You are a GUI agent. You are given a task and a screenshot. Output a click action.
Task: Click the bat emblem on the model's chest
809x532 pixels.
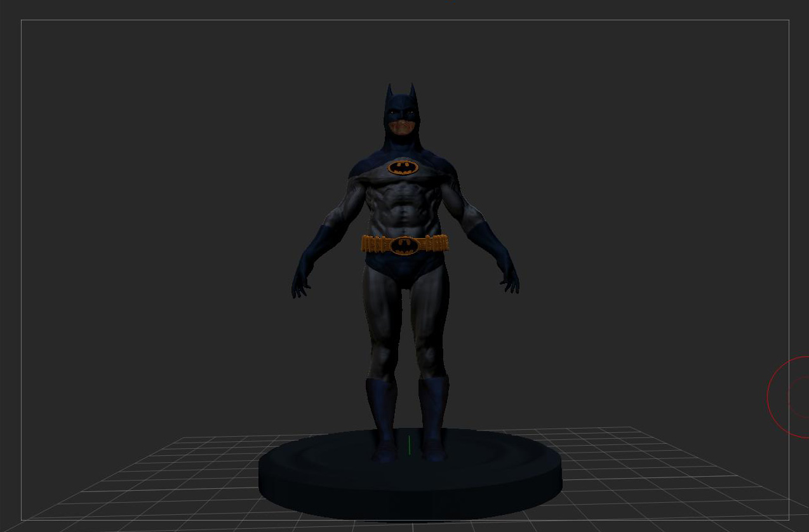click(403, 168)
